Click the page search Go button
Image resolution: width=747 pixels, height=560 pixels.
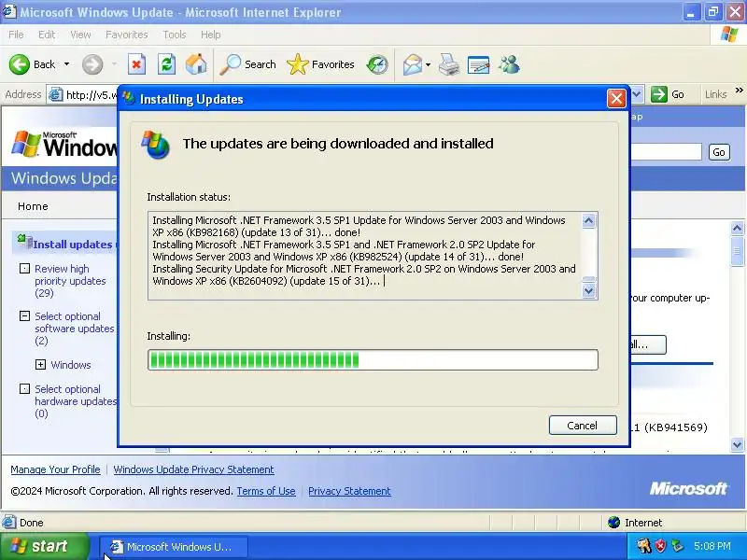tap(719, 152)
